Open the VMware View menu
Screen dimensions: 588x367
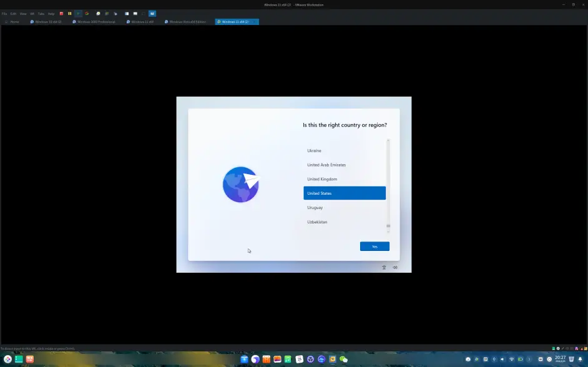pos(23,14)
